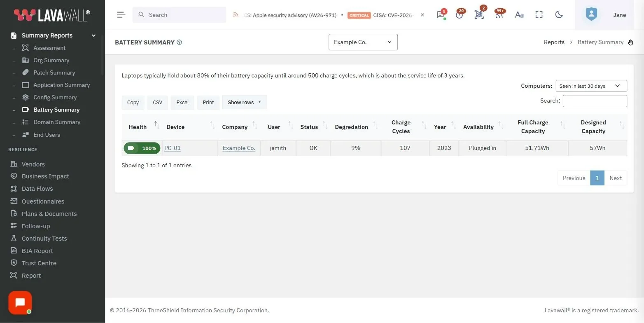Export table with CSV button

tap(158, 102)
